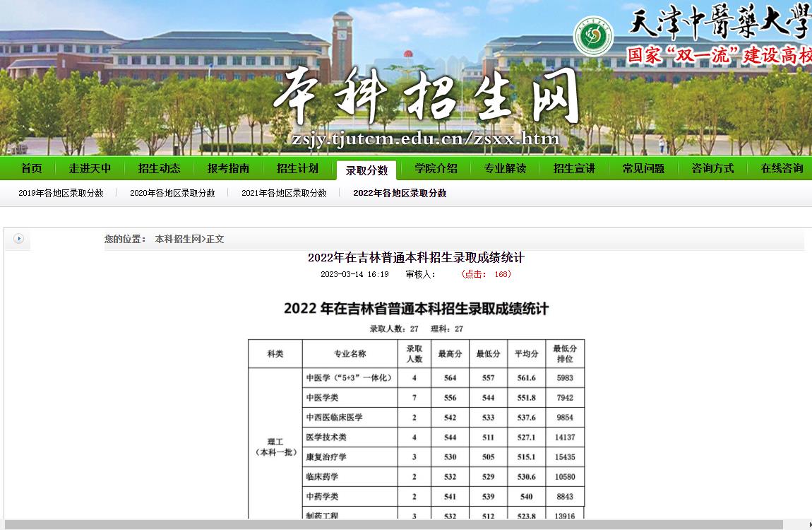Open 学院介绍 navigation item
Image resolution: width=812 pixels, height=530 pixels.
[x=436, y=168]
